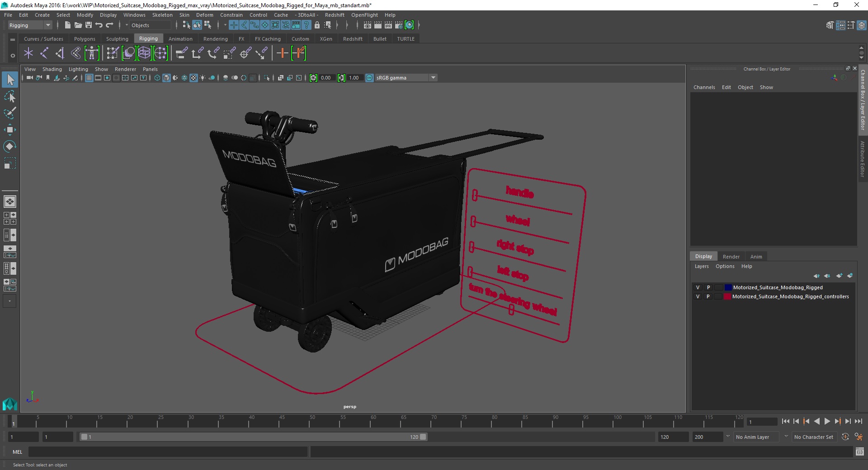This screenshot has height=470, width=868.
Task: Toggle textured display checker icon in viewport
Action: 193,78
